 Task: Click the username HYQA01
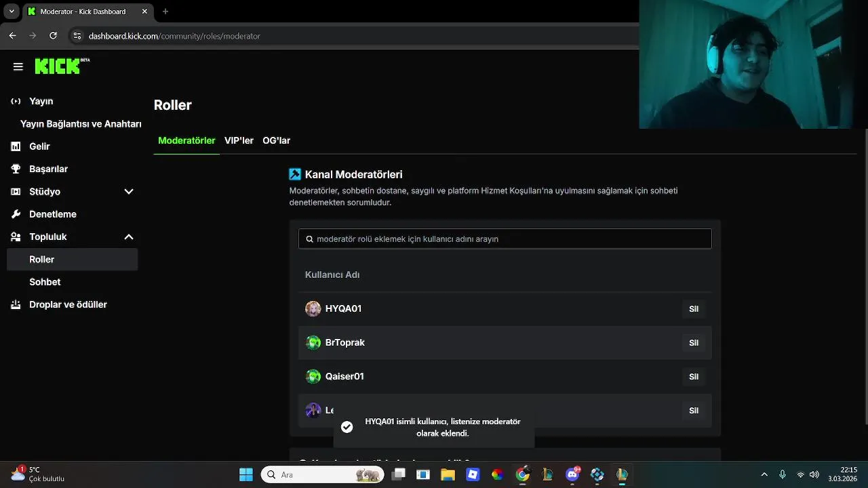[x=343, y=308]
